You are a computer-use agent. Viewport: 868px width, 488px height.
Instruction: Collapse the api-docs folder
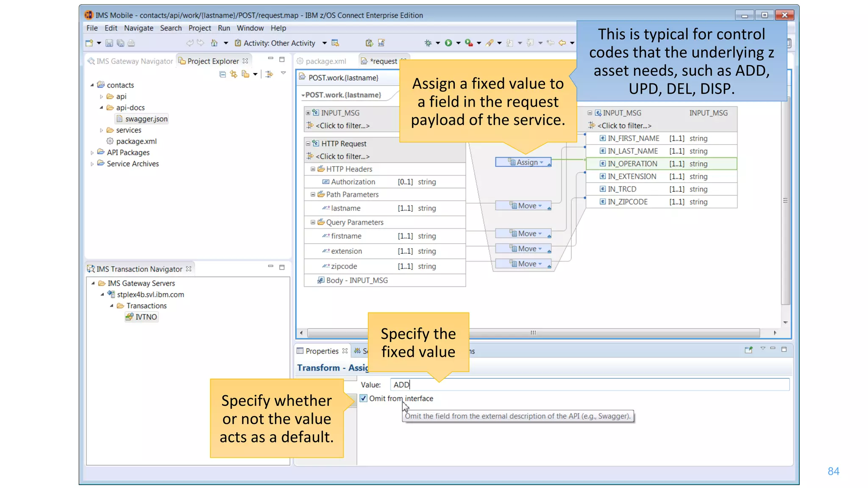point(101,108)
